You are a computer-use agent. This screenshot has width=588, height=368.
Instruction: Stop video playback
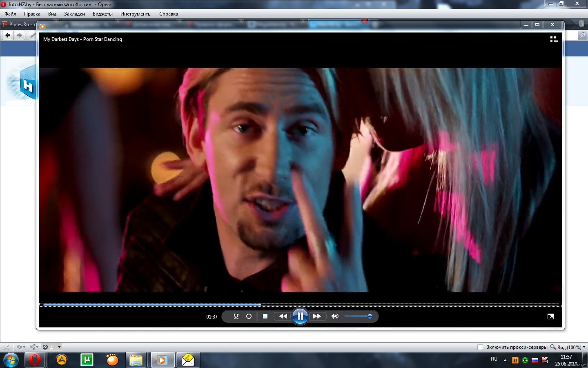[265, 316]
